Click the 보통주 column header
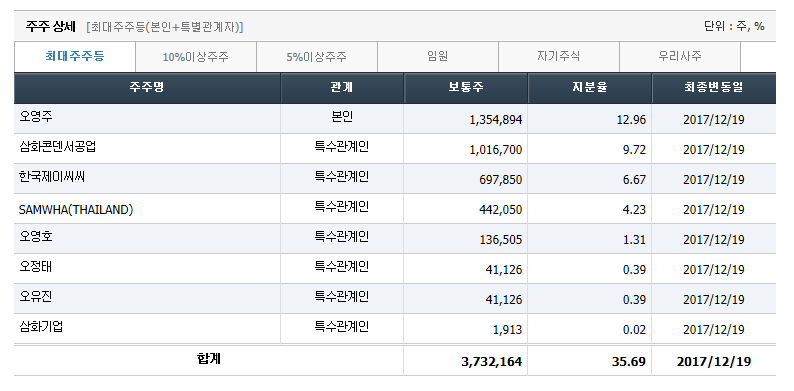794x391 pixels. coord(465,88)
